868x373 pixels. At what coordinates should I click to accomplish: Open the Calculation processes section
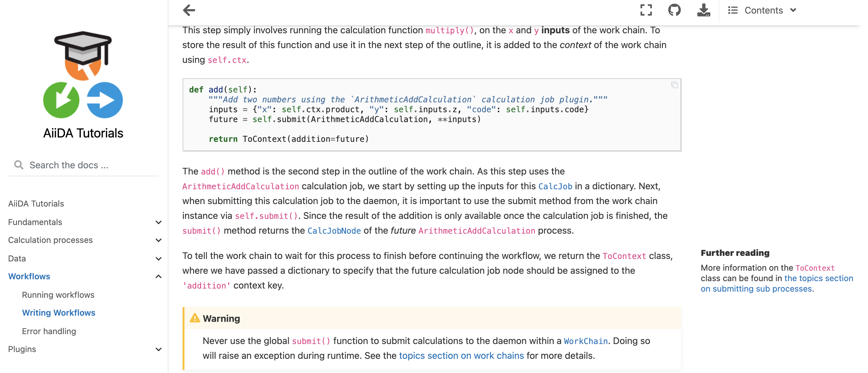click(51, 240)
